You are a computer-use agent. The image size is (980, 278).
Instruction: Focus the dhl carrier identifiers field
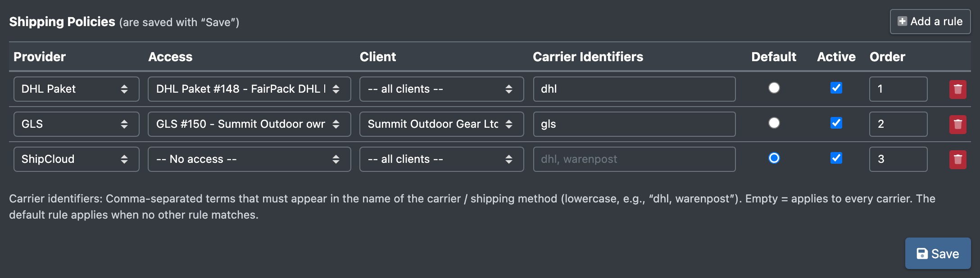pyautogui.click(x=634, y=89)
